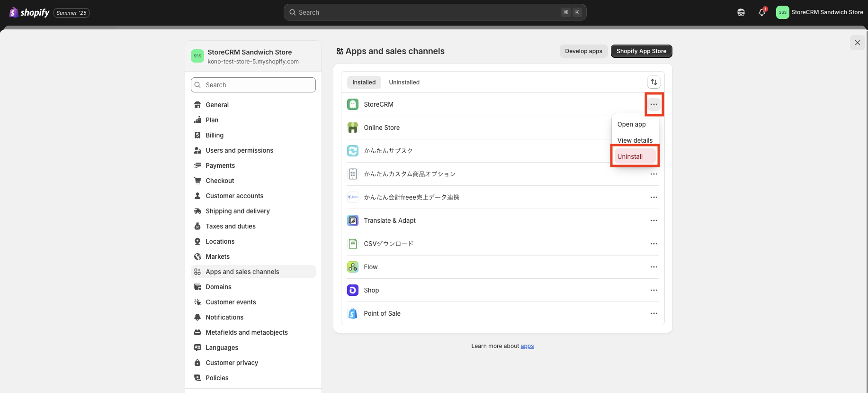This screenshot has height=393, width=868.
Task: Click the Billing icon in sidebar
Action: (x=197, y=135)
